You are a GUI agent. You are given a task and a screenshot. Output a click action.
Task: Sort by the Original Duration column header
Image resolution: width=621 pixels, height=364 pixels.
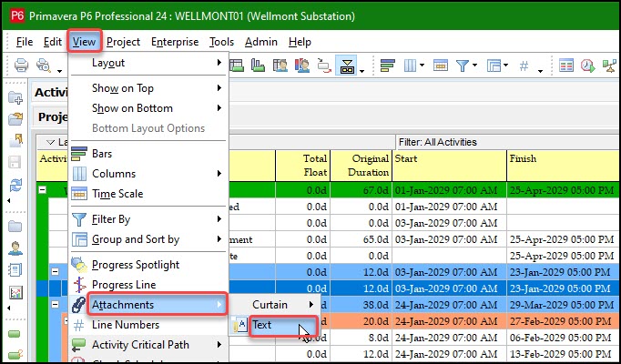coord(361,166)
